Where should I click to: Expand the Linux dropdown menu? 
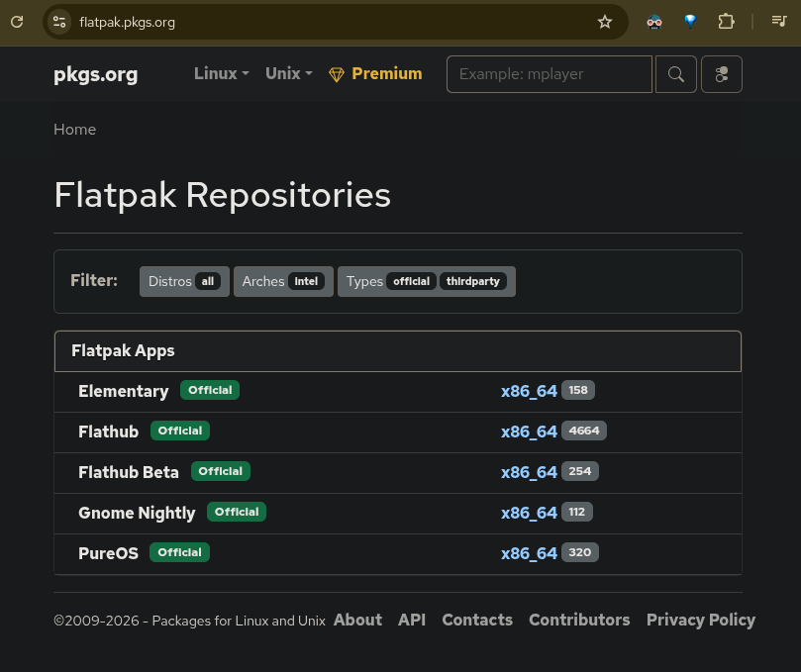pos(221,73)
